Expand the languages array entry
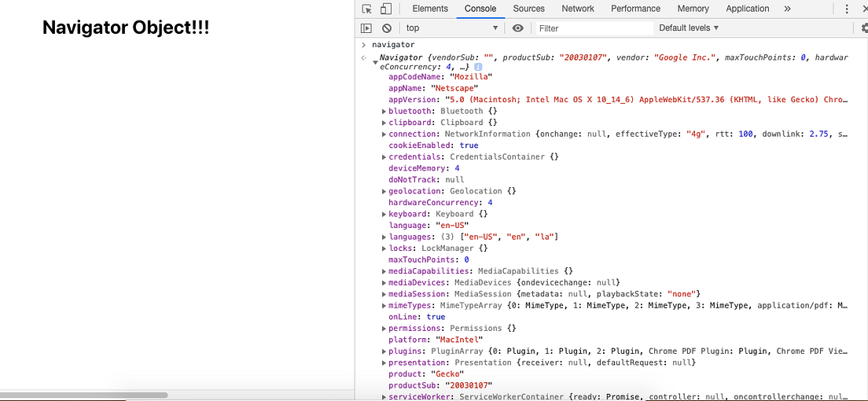868x401 pixels. coord(384,237)
